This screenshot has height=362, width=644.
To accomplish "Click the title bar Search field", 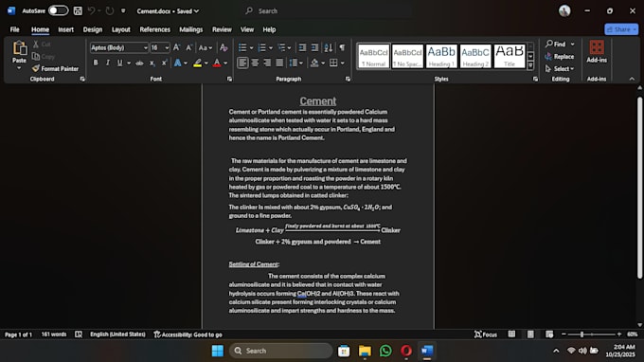I will tap(328, 11).
